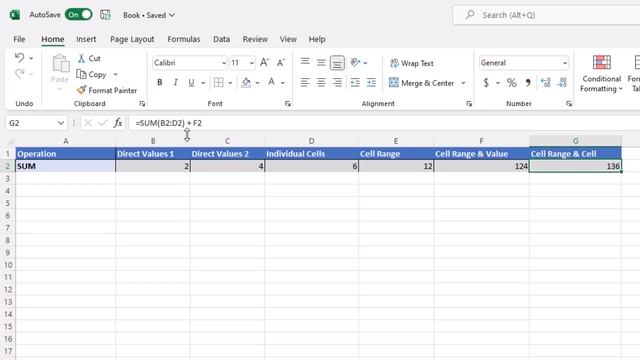Screen dimensions: 640x360
Task: Click the Search Alt+Q box
Action: [547, 15]
